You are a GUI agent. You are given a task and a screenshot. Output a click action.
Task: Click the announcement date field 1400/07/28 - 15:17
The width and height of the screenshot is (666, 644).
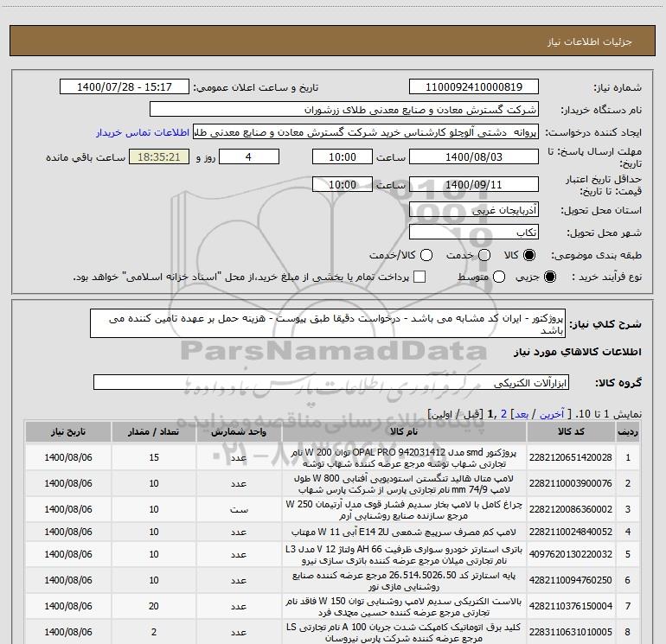pyautogui.click(x=125, y=86)
